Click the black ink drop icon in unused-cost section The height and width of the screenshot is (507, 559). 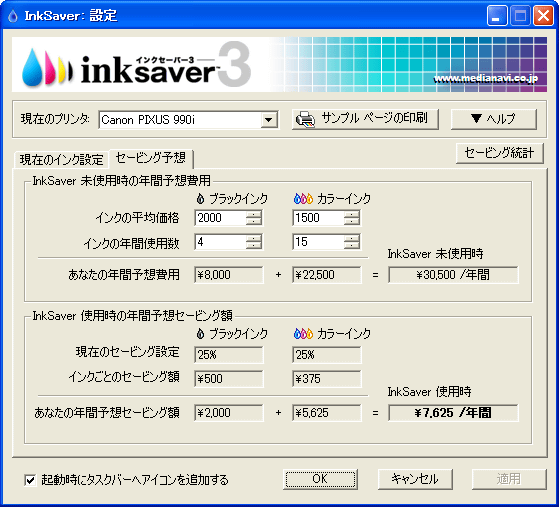[x=200, y=199]
